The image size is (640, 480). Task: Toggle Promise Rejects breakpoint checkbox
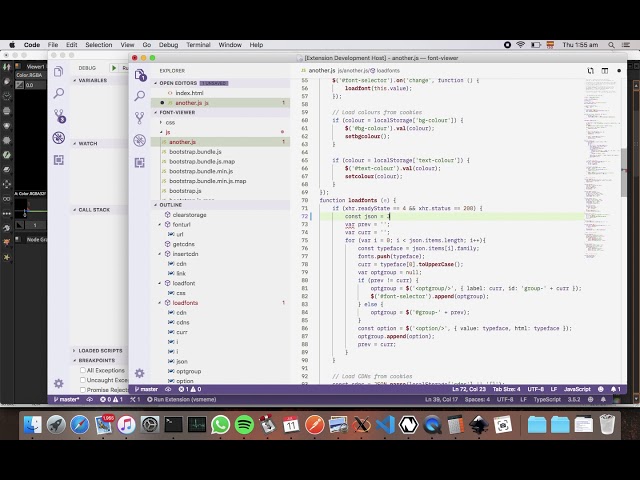click(83, 390)
